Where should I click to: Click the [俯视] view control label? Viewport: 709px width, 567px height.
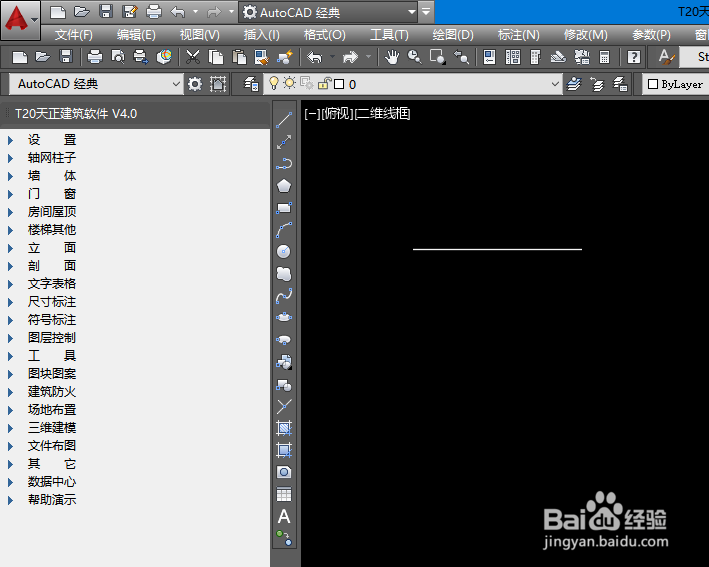pos(337,113)
